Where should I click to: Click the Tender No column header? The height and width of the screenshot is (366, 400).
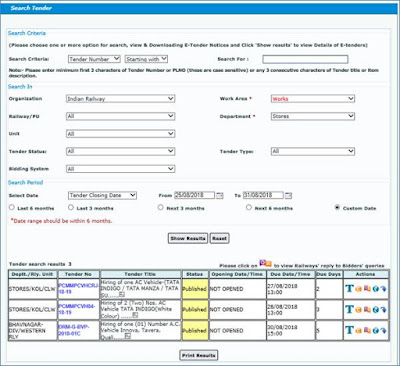click(x=78, y=274)
